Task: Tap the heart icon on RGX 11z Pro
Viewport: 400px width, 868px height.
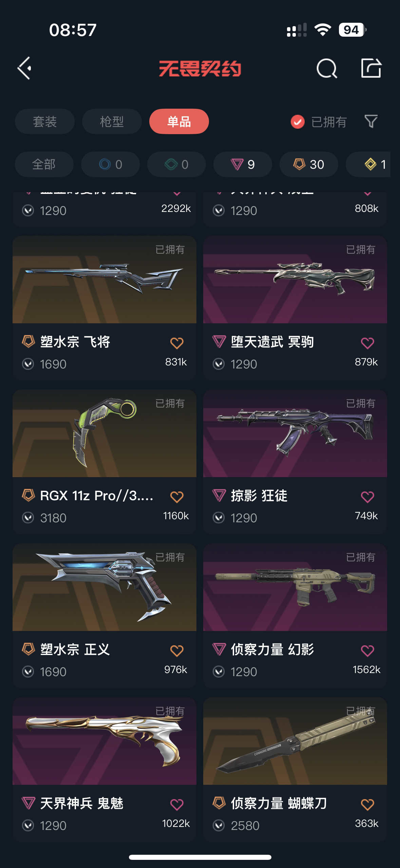Action: tap(177, 497)
